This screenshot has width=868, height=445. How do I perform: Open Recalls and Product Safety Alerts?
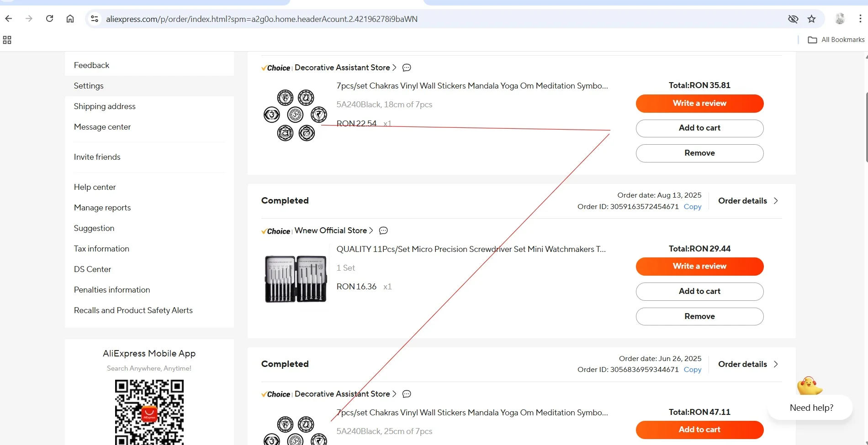pyautogui.click(x=133, y=310)
